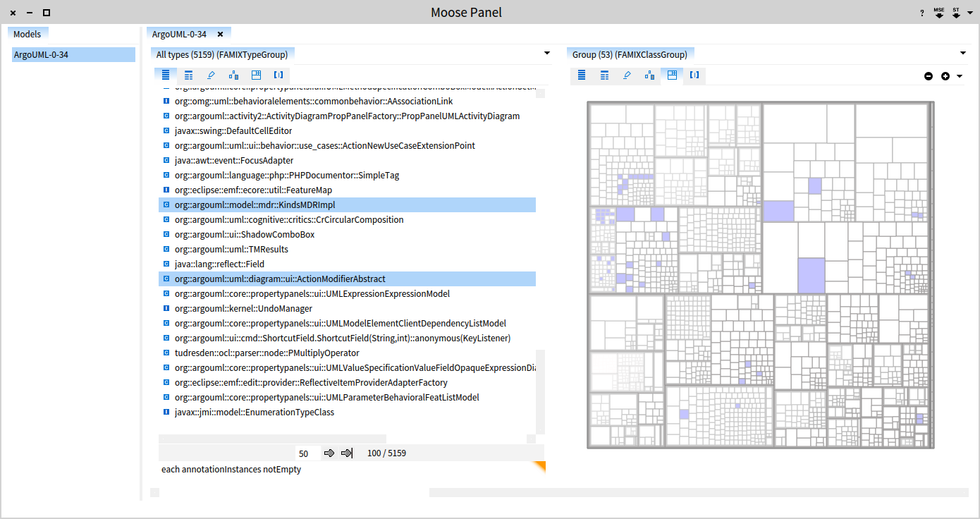
Task: Click arrow-to-bar load-all icon
Action: click(x=346, y=453)
